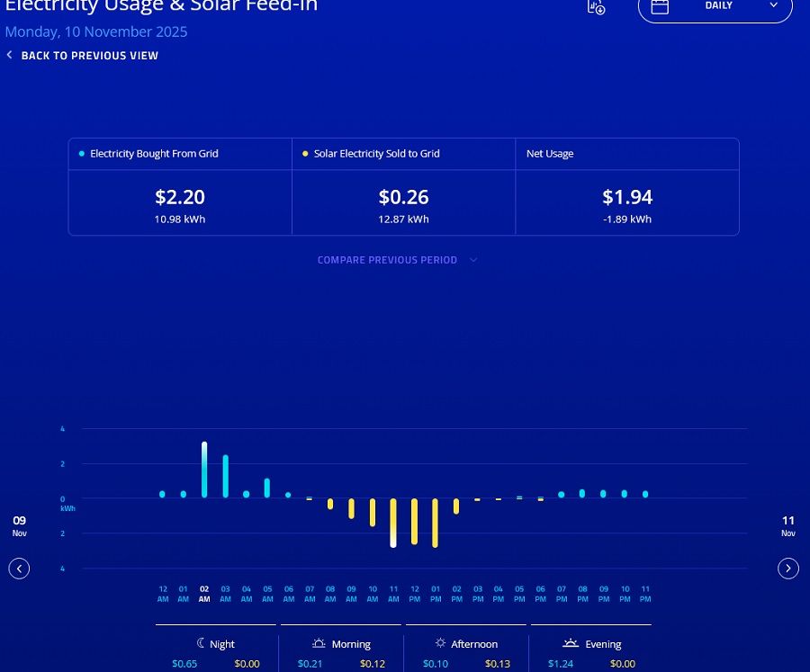
Task: Click the chevron beside Compare Previous Period
Action: [x=473, y=260]
